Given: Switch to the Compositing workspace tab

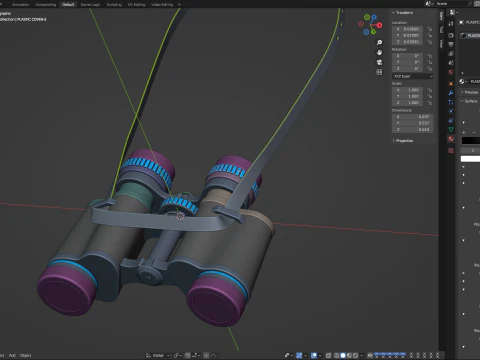Looking at the screenshot, I should click(46, 4).
